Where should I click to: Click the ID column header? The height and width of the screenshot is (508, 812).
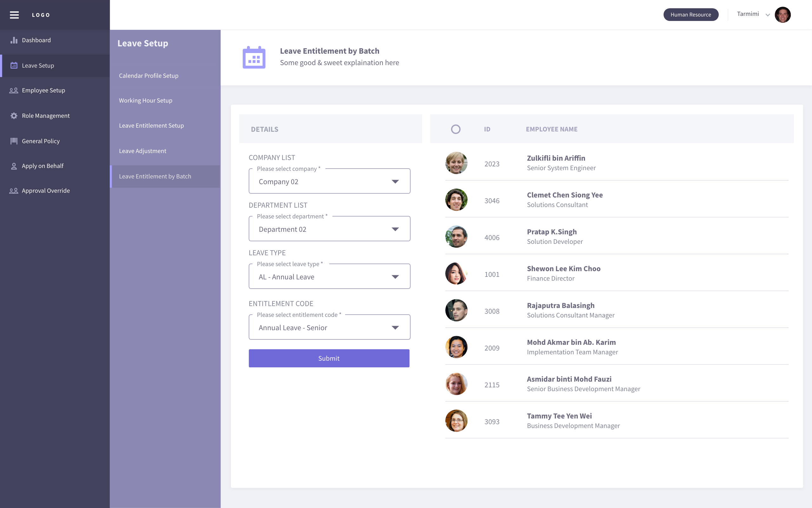(487, 129)
